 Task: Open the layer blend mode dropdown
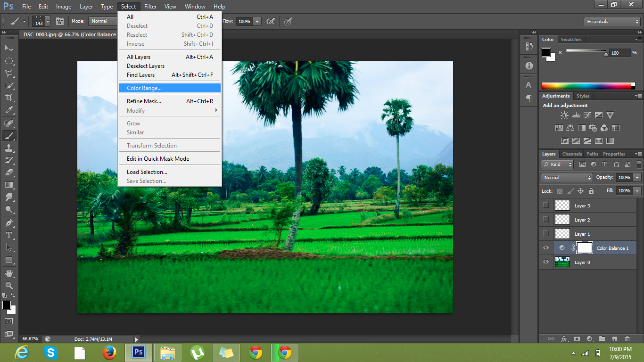(x=567, y=178)
